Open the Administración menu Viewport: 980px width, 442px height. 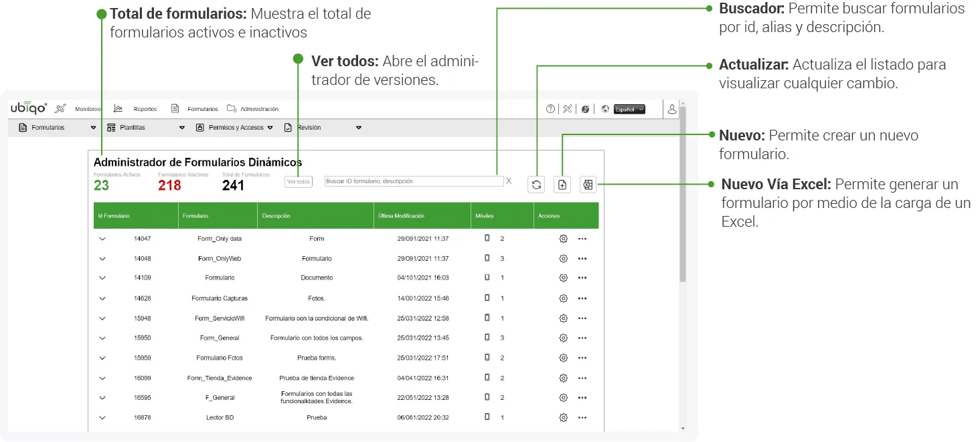259,109
